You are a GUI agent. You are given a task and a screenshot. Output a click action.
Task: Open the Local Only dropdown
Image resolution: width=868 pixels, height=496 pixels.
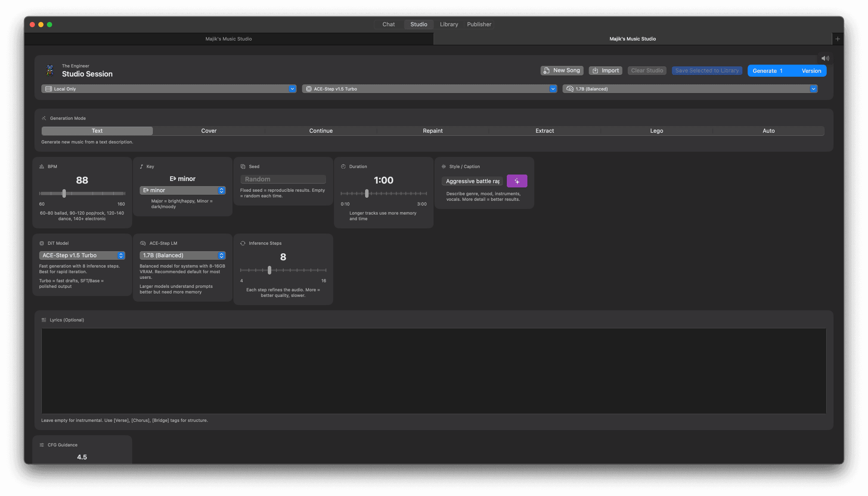(169, 89)
